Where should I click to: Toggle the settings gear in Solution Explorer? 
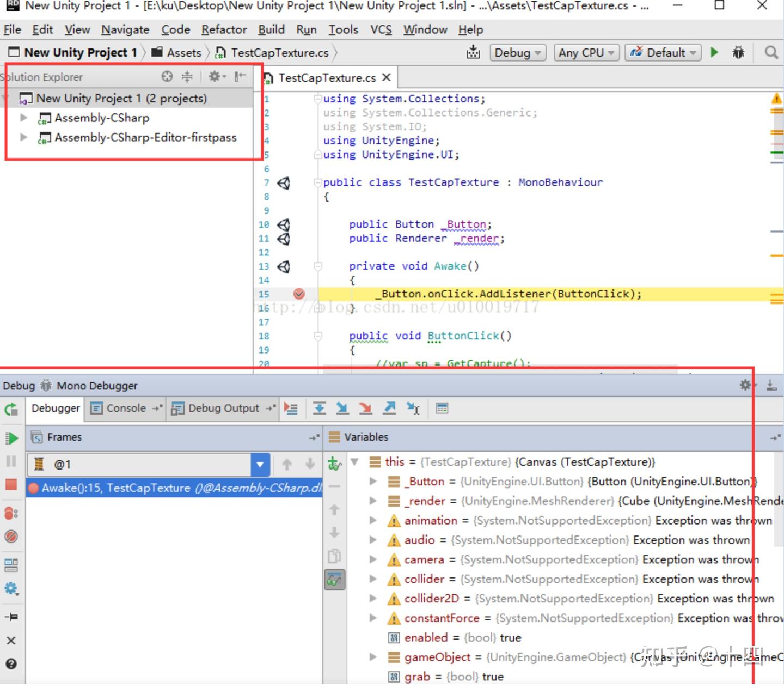tap(215, 76)
